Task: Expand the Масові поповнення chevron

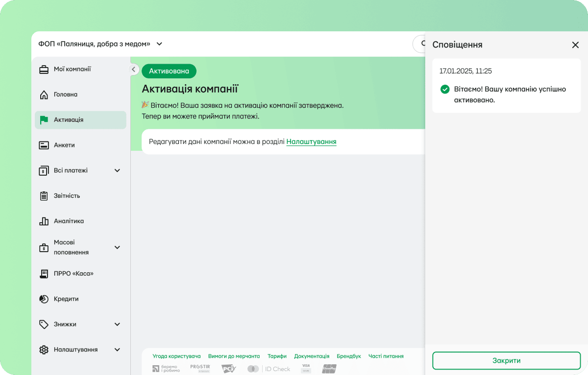Action: pos(117,247)
